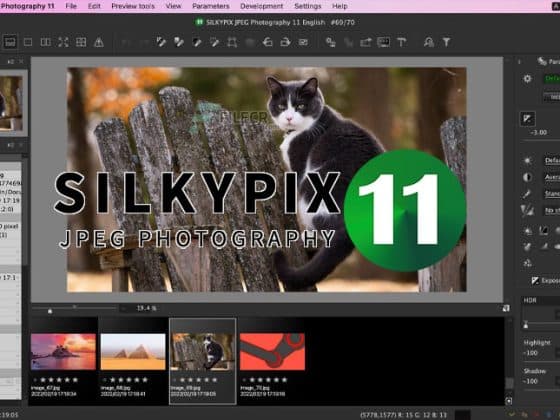
Task: Select the sunset island thumbnail
Action: point(63,352)
